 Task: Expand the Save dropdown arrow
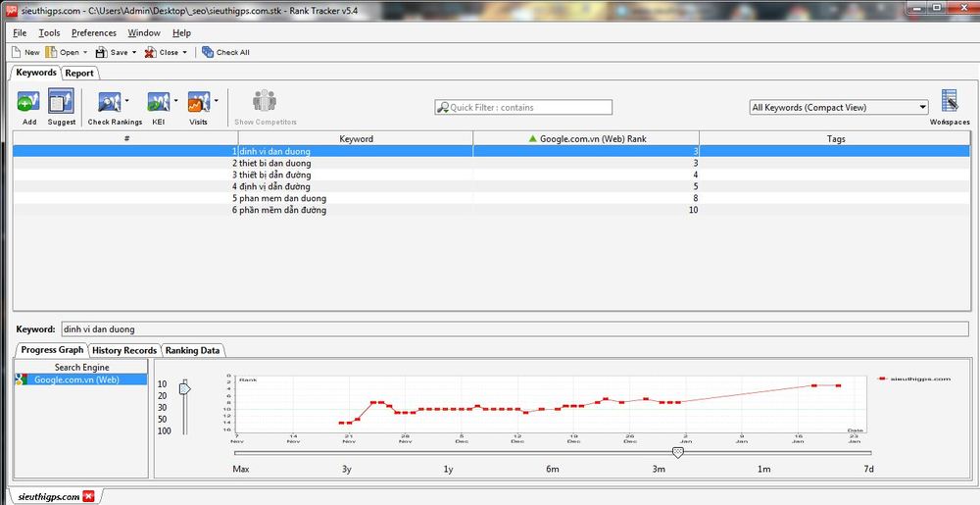(133, 53)
